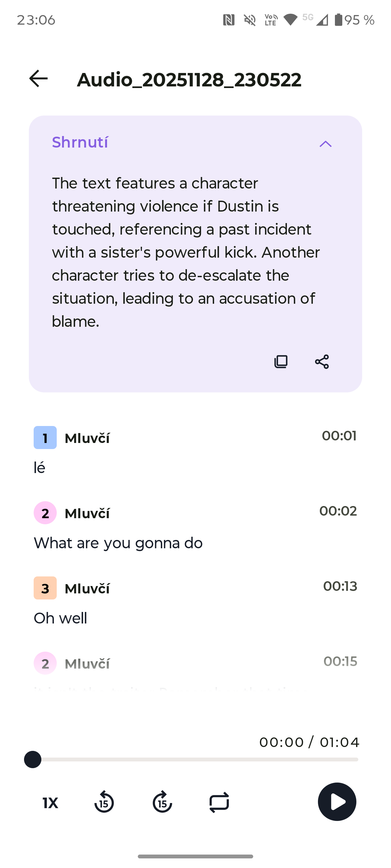Tap the back arrow icon
This screenshot has width=391, height=868.
click(x=38, y=79)
